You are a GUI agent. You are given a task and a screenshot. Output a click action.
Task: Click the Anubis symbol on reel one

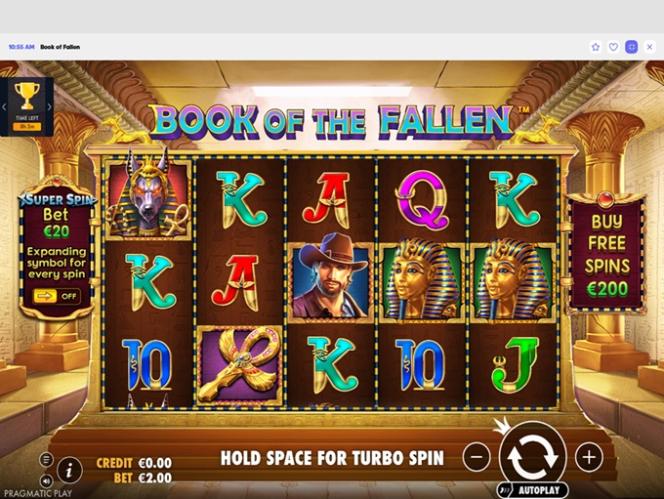click(x=147, y=197)
